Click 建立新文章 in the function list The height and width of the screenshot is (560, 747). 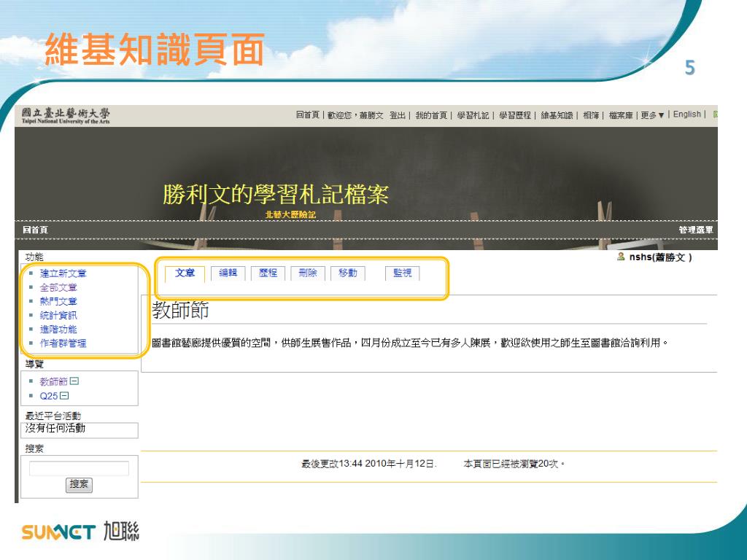click(63, 273)
